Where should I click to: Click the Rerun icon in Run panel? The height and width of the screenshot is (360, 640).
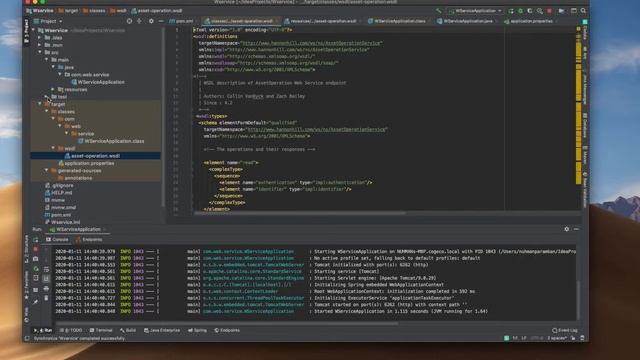36,240
